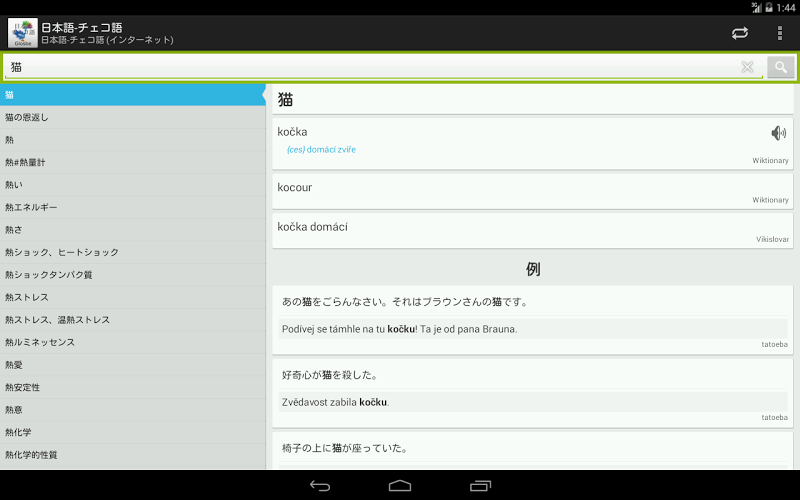The image size is (800, 500).
Task: Play pronunciation of kočka
Action: pos(779,133)
